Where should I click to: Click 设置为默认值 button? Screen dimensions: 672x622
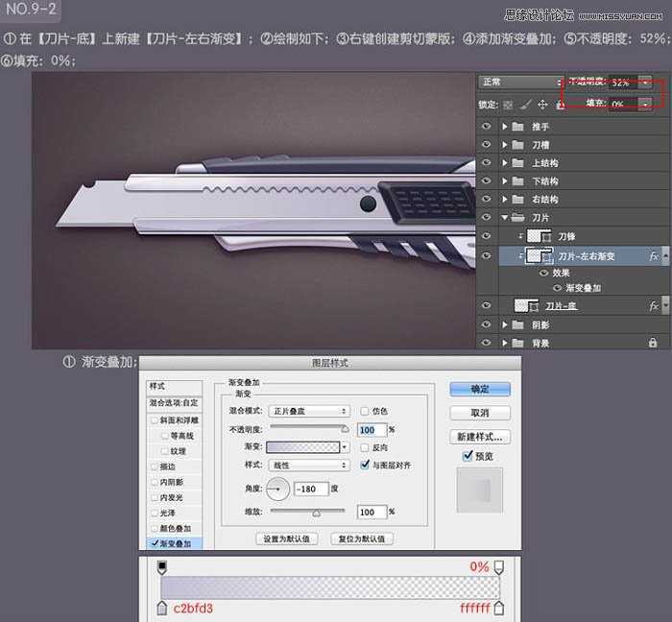(x=286, y=538)
